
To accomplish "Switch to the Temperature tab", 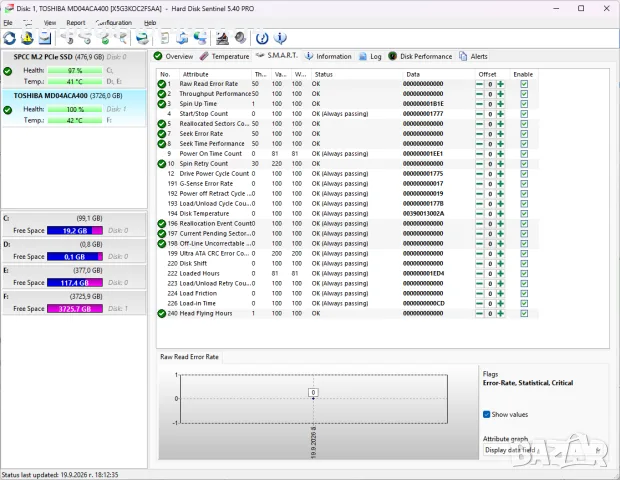I will tap(225, 57).
